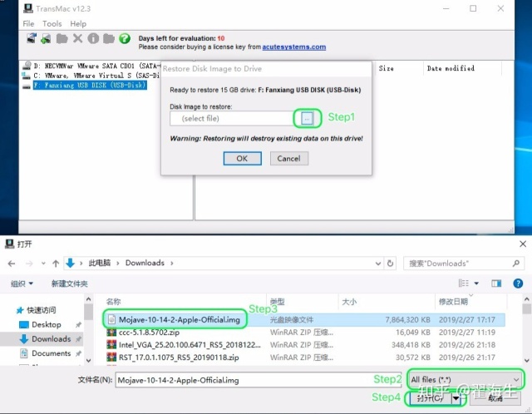
Task: Cancel the Restore Disk Image dialog
Action: (289, 159)
